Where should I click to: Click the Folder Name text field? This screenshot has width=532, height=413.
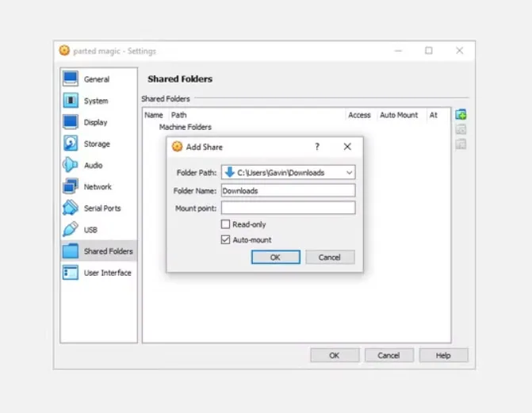coord(288,191)
